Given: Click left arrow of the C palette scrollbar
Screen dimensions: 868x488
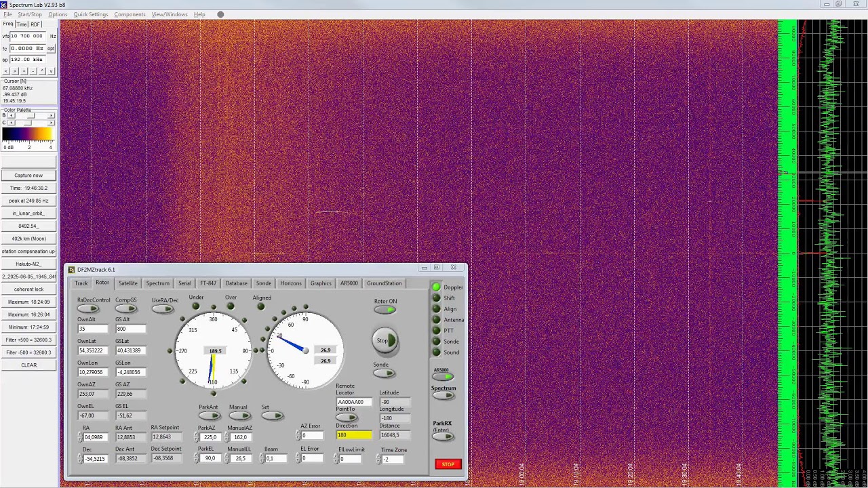Looking at the screenshot, I should point(12,123).
